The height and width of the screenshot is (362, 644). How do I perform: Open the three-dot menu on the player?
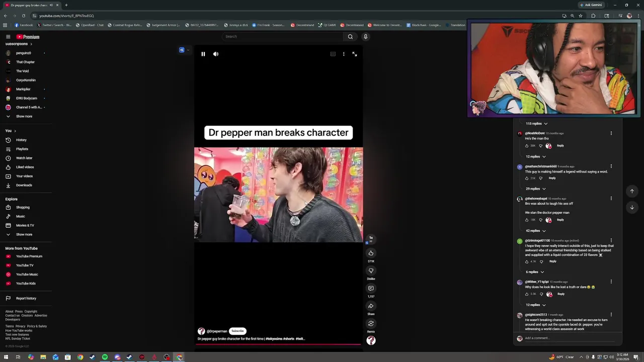coord(344,54)
